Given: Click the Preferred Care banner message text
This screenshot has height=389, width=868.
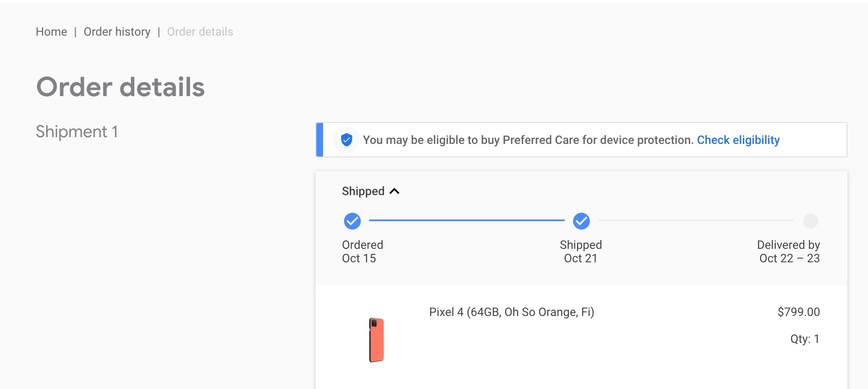Looking at the screenshot, I should 528,140.
